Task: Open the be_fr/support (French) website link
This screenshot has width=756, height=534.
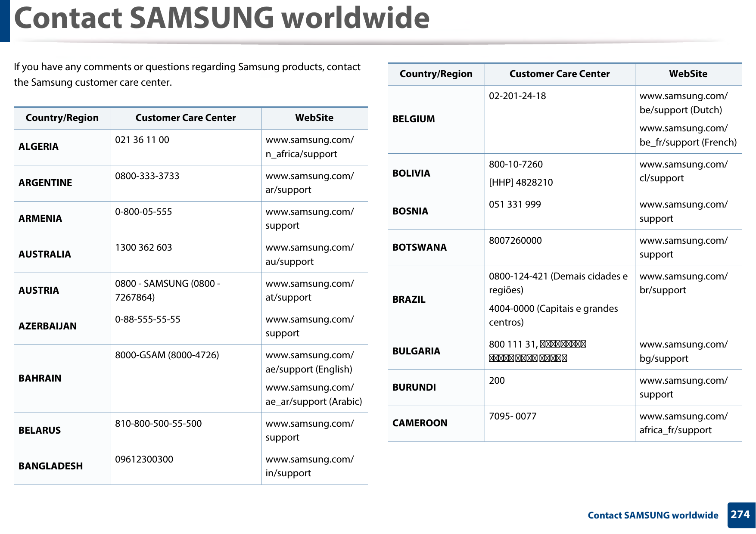Action: pyautogui.click(x=688, y=135)
